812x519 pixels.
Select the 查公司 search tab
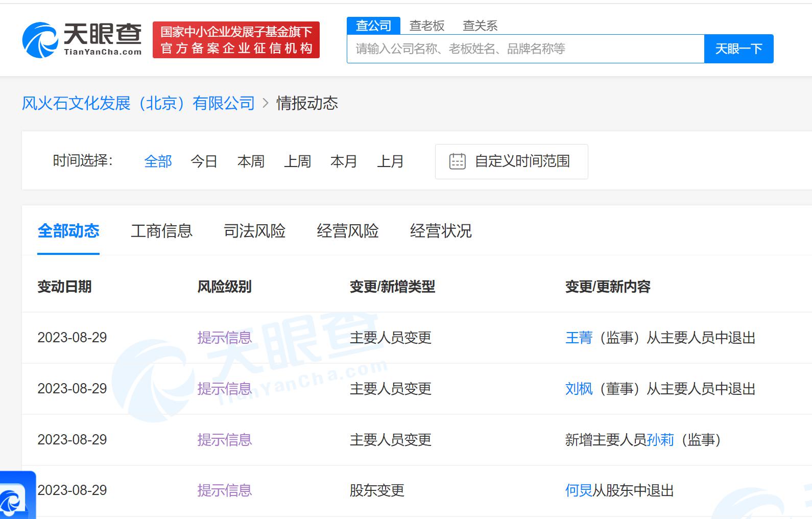373,26
